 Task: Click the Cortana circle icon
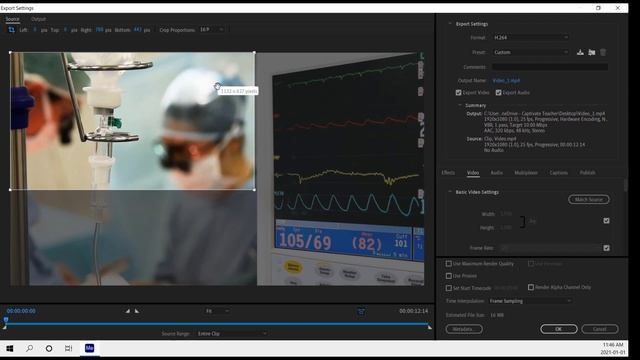(x=49, y=348)
